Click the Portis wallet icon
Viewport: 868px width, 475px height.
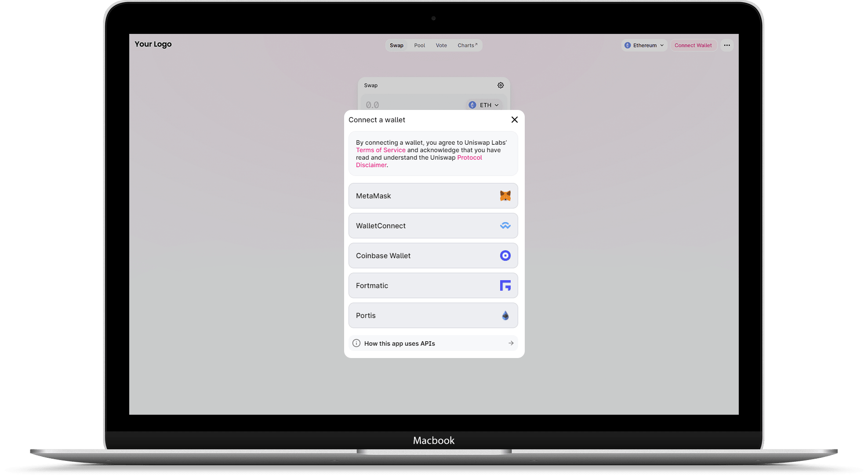click(505, 315)
